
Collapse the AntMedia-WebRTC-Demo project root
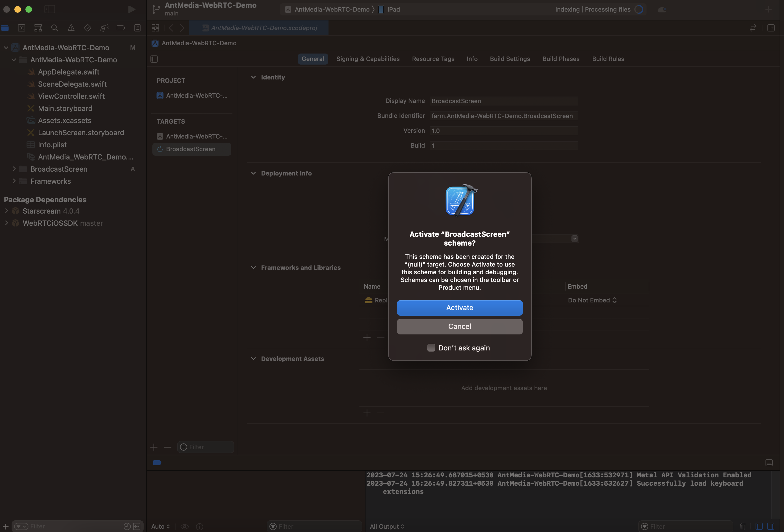click(6, 47)
